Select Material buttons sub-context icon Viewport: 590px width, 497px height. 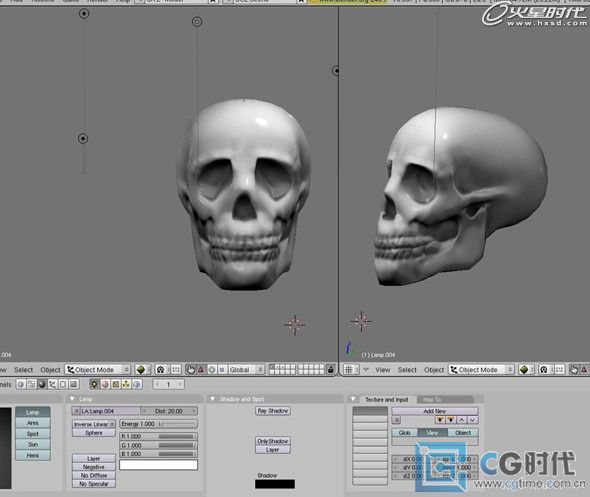click(x=105, y=385)
